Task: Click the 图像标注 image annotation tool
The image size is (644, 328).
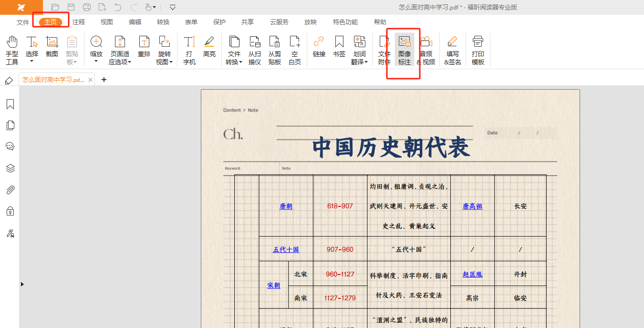Action: (405, 50)
